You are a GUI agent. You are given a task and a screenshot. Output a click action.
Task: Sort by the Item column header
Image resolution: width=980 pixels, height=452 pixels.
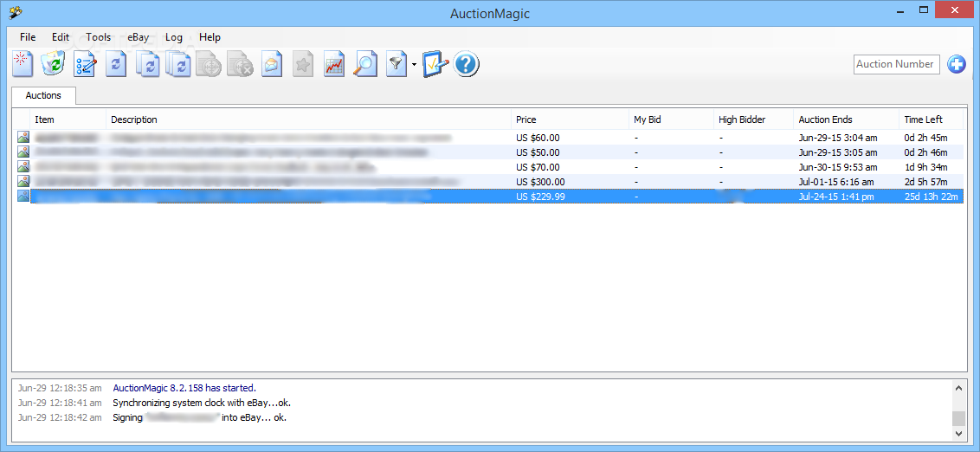(68, 119)
